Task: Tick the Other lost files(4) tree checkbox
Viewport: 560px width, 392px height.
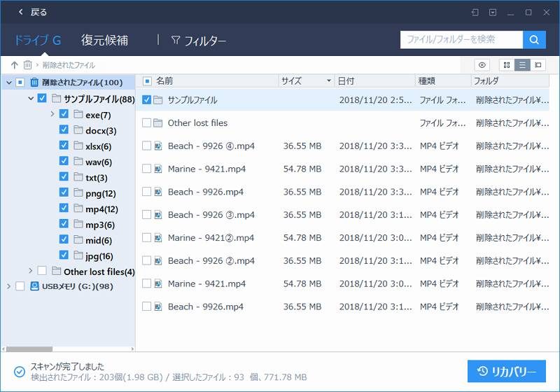Action: coord(42,271)
